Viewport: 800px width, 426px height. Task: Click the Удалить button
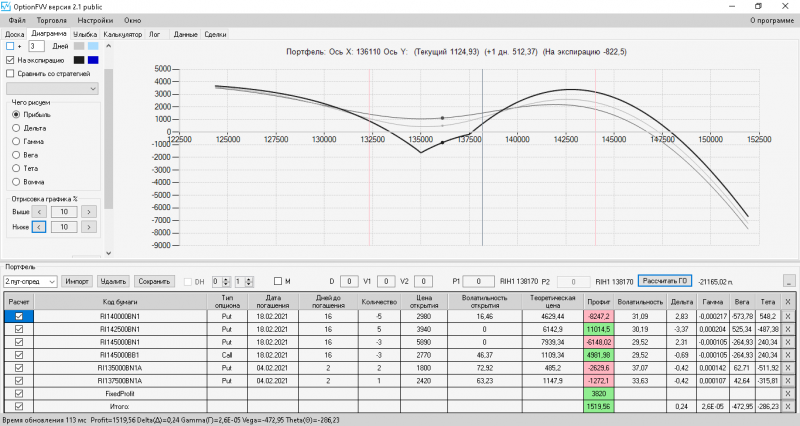tap(113, 281)
